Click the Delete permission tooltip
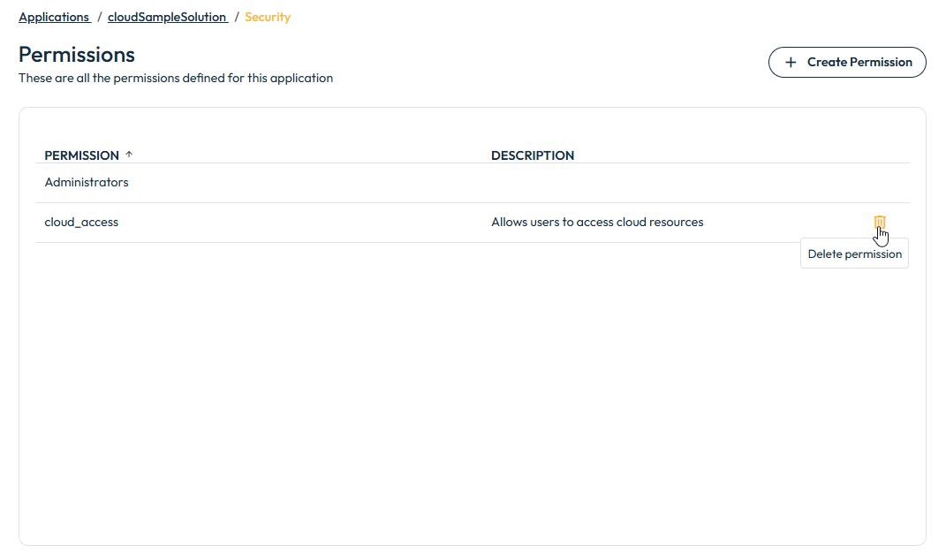Image resolution: width=946 pixels, height=560 pixels. coord(854,254)
